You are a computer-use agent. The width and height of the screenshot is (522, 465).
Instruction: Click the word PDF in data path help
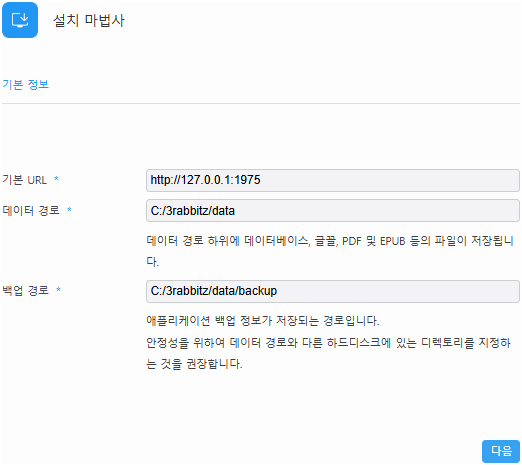pyautogui.click(x=352, y=241)
